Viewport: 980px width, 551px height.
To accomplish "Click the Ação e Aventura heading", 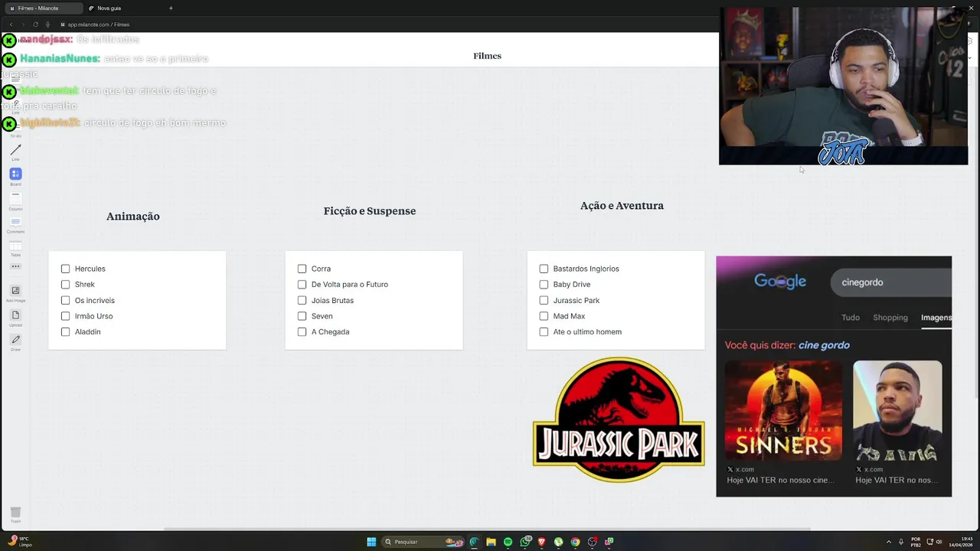I will (x=622, y=206).
